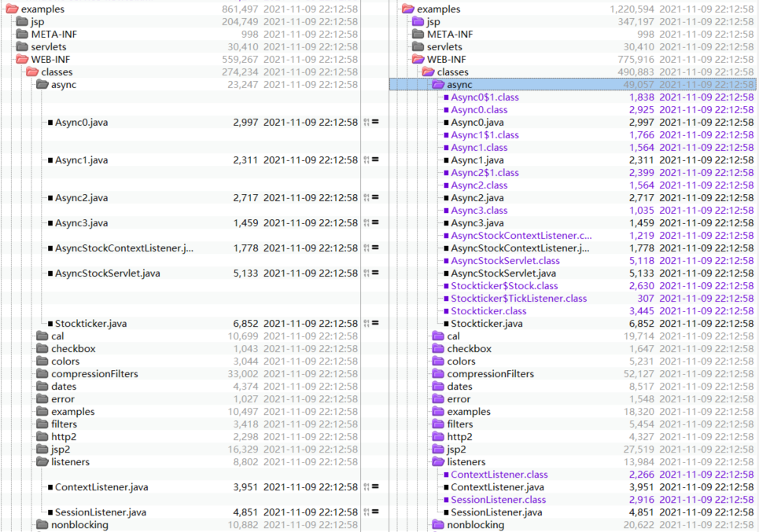Click the purple listeners folder icon in right pane
The width and height of the screenshot is (759, 532).
pos(439,462)
